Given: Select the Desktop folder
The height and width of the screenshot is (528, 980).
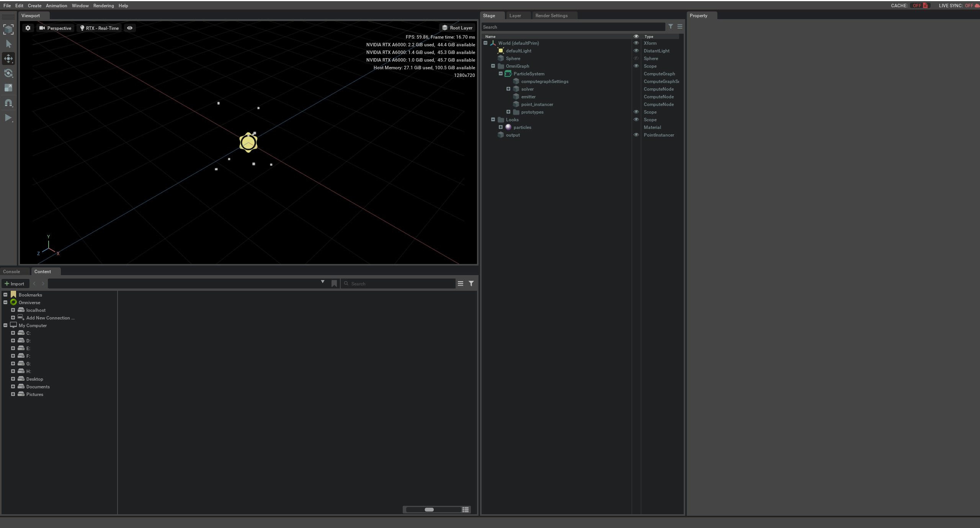Looking at the screenshot, I should pyautogui.click(x=34, y=379).
